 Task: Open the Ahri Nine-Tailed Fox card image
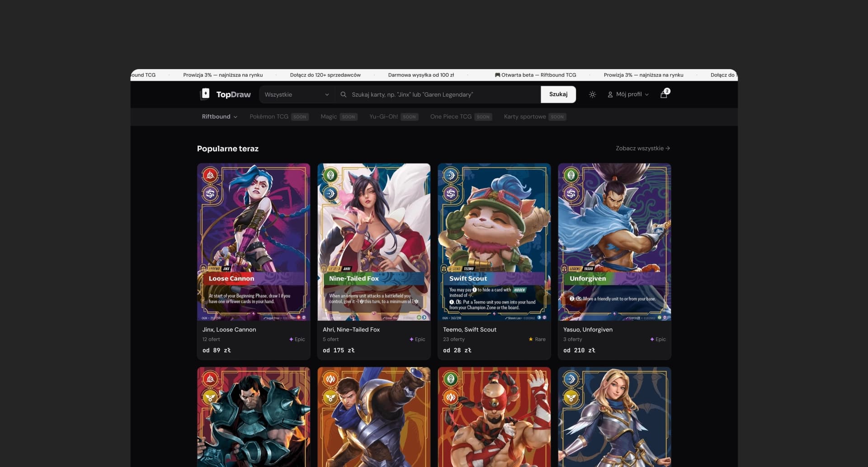[374, 242]
